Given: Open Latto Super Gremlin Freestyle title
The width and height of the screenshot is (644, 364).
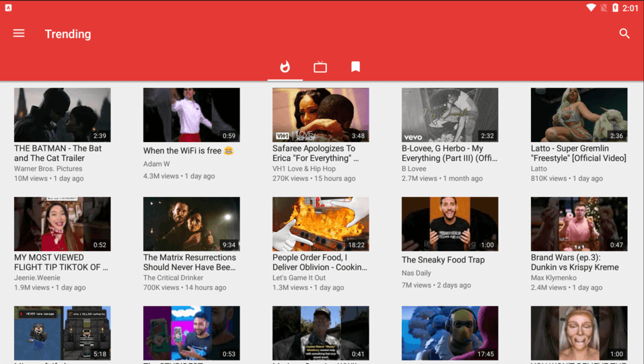Looking at the screenshot, I should pyautogui.click(x=578, y=153).
